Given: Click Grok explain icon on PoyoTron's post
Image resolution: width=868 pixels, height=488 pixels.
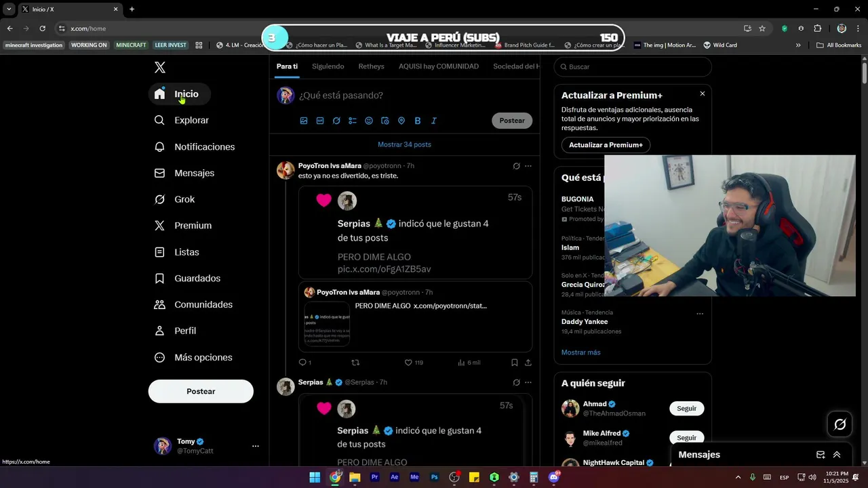Looking at the screenshot, I should pos(516,166).
